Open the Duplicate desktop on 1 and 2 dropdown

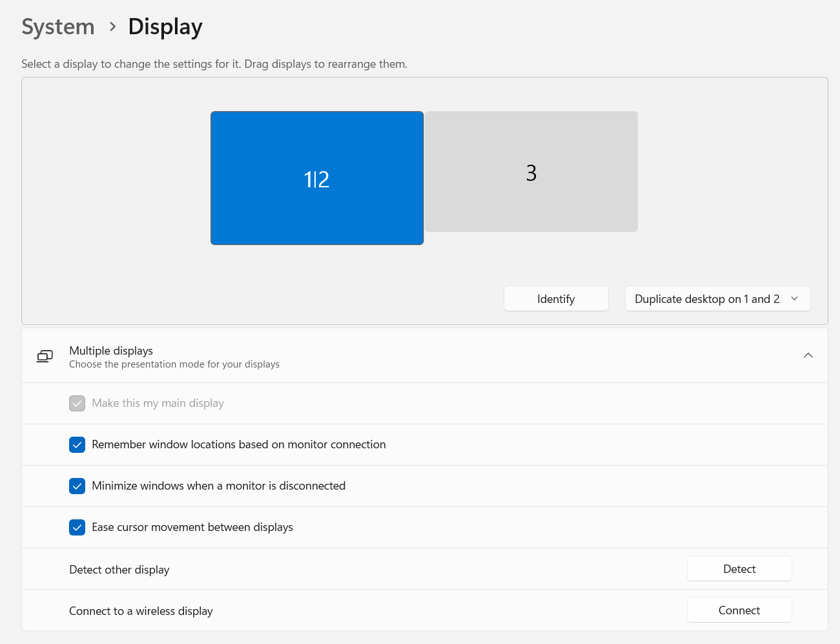(x=717, y=298)
